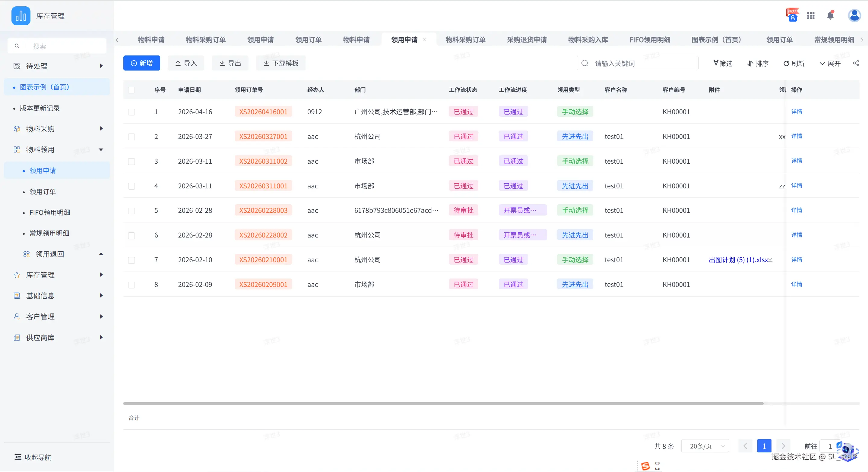Click the horizontal table scrollbar
The height and width of the screenshot is (472, 868).
pyautogui.click(x=443, y=403)
